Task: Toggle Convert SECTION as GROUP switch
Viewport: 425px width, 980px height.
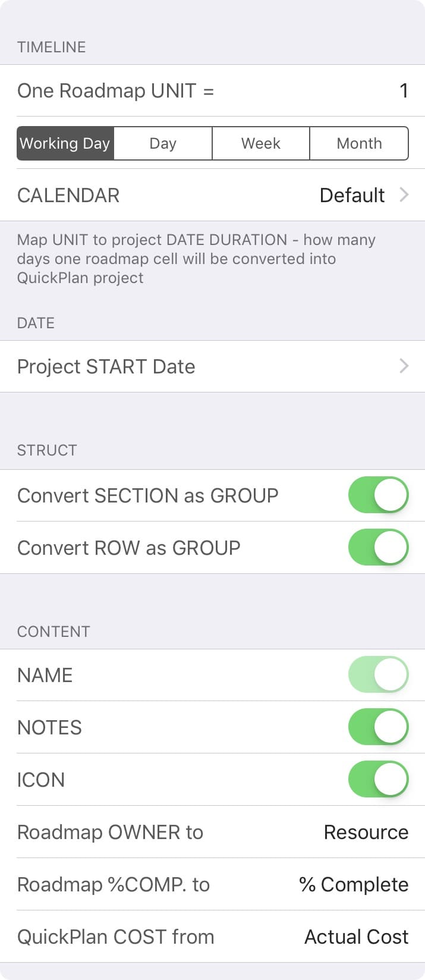Action: [x=378, y=495]
